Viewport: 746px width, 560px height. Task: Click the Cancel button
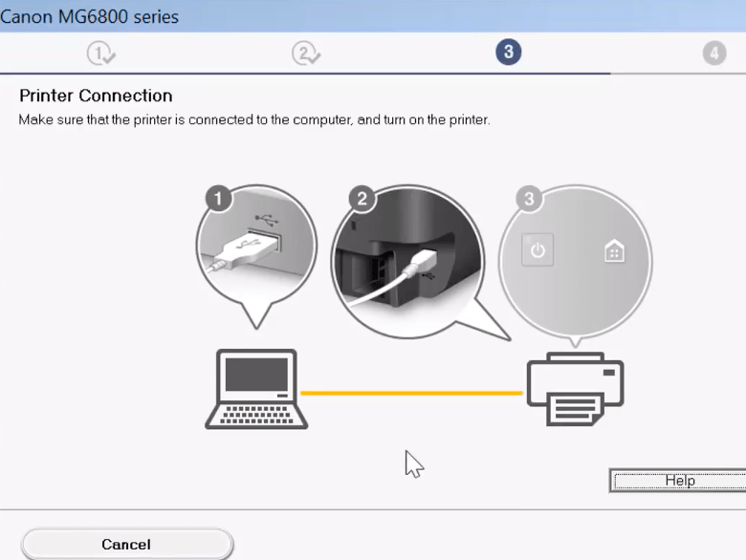(x=127, y=544)
